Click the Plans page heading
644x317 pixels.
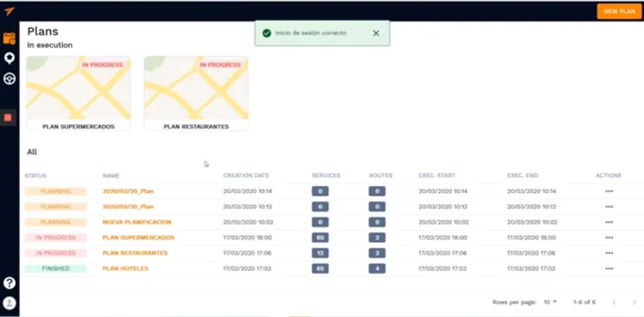(x=43, y=31)
